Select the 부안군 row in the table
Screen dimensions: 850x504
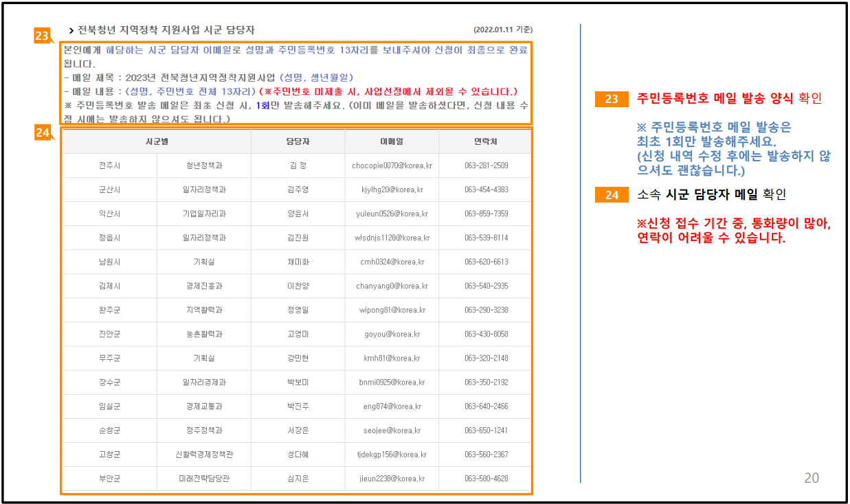pyautogui.click(x=110, y=478)
